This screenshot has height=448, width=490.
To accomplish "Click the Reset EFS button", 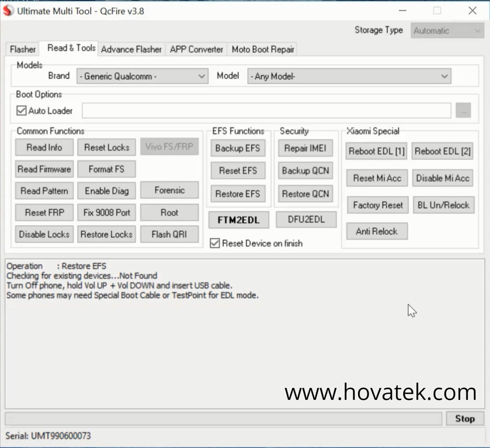I will pyautogui.click(x=238, y=171).
